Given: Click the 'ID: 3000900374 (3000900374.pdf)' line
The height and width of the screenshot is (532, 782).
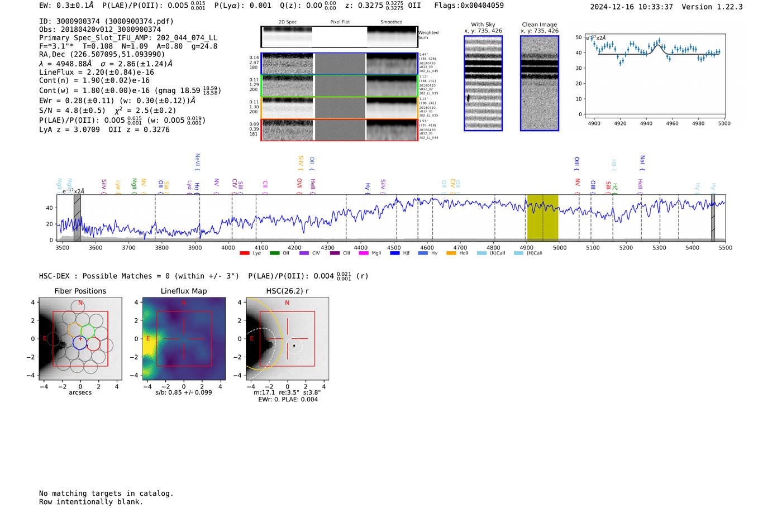Looking at the screenshot, I should tap(106, 21).
